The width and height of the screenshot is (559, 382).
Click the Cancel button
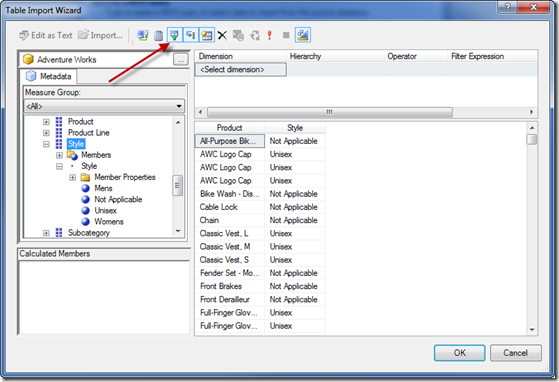[516, 353]
